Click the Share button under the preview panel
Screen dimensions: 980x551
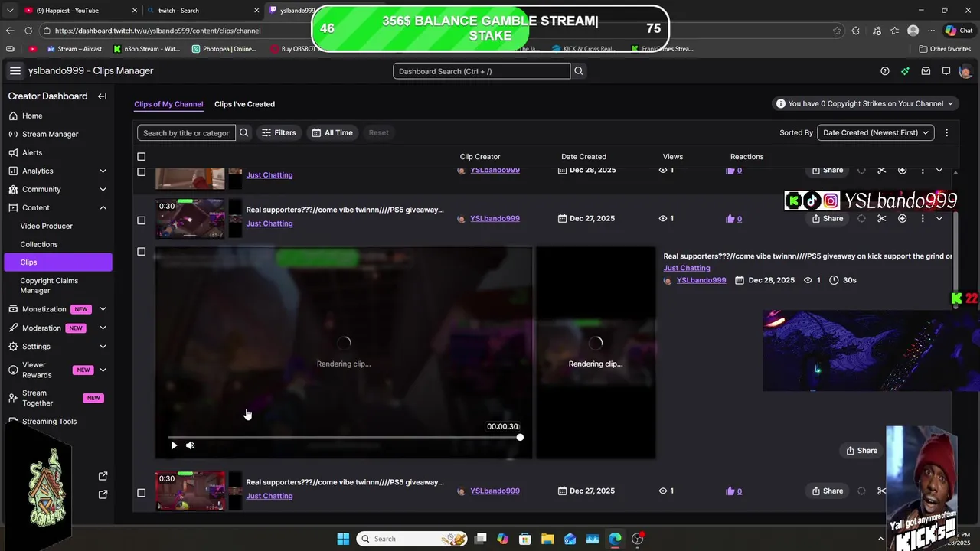[861, 451]
